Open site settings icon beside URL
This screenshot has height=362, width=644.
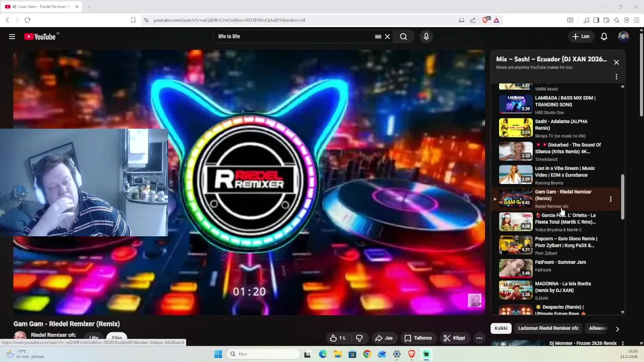click(146, 20)
